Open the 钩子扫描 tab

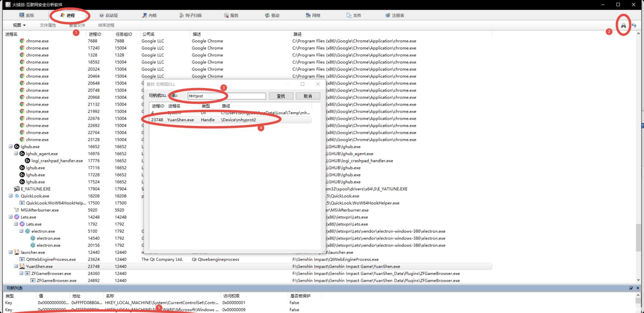coord(190,15)
